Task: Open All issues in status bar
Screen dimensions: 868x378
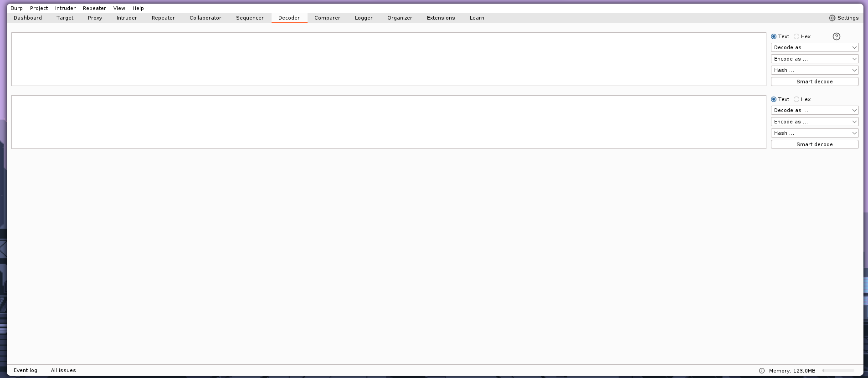Action: click(63, 370)
